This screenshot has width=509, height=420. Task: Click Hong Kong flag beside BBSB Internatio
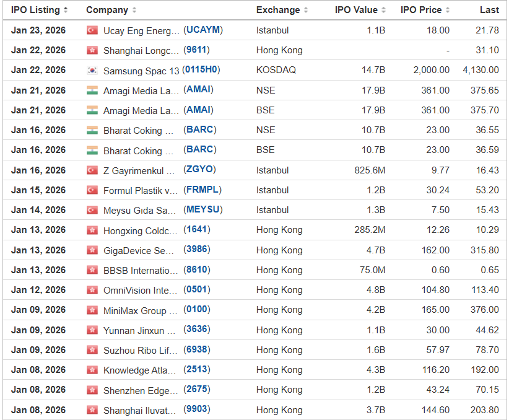tap(92, 270)
